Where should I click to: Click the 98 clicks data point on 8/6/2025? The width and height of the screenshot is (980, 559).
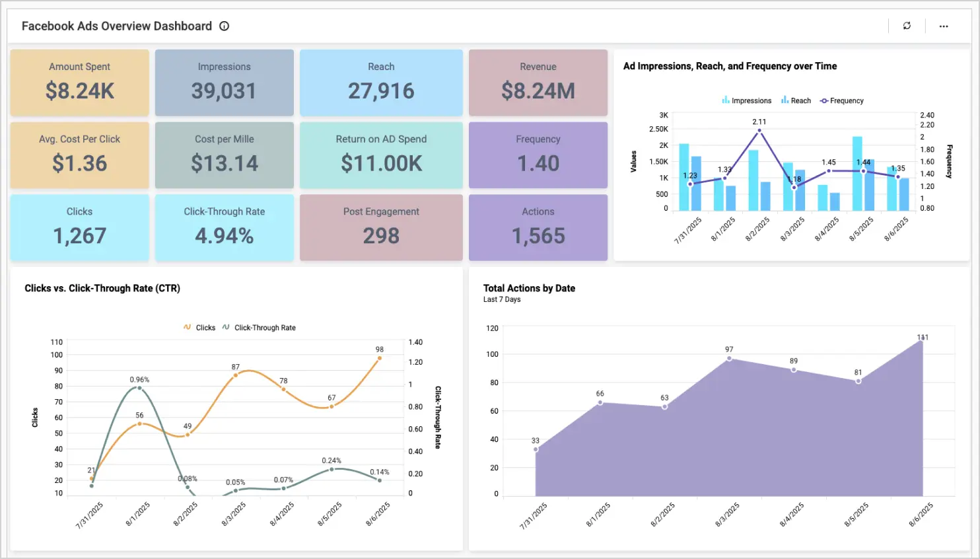(380, 357)
